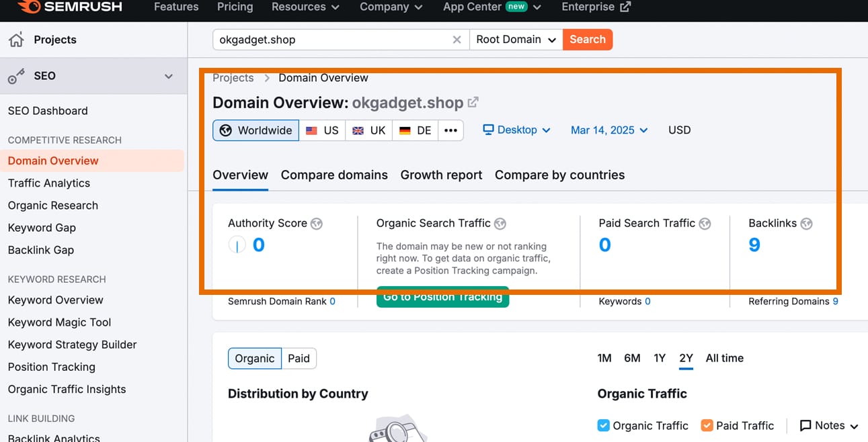The image size is (868, 442).
Task: Click globe icon beside Authority Score
Action: click(x=317, y=224)
